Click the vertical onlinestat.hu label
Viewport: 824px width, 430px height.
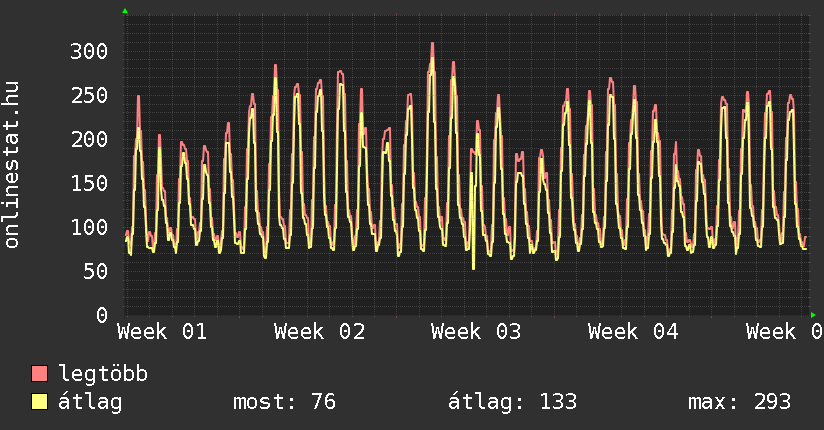pyautogui.click(x=13, y=165)
